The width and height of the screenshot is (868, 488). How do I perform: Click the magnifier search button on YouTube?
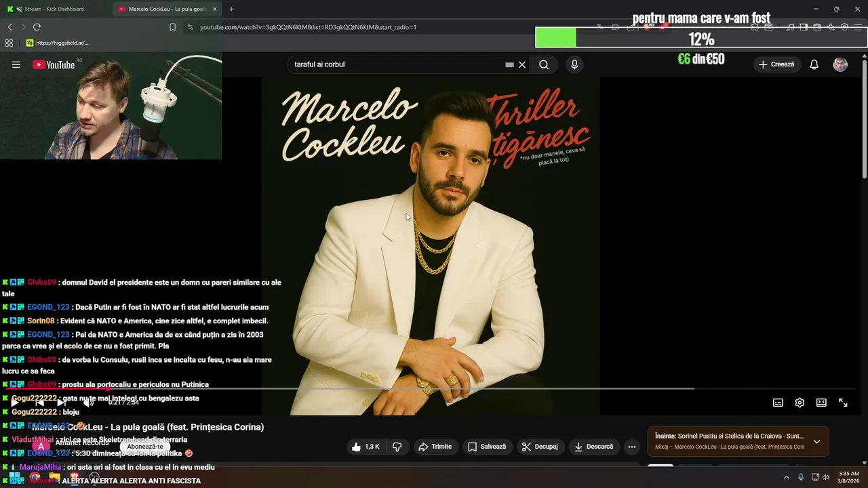click(x=544, y=64)
